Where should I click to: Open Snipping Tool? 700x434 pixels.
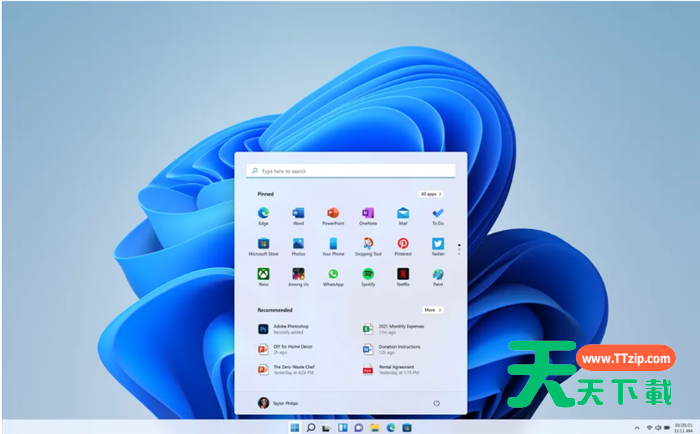(368, 246)
